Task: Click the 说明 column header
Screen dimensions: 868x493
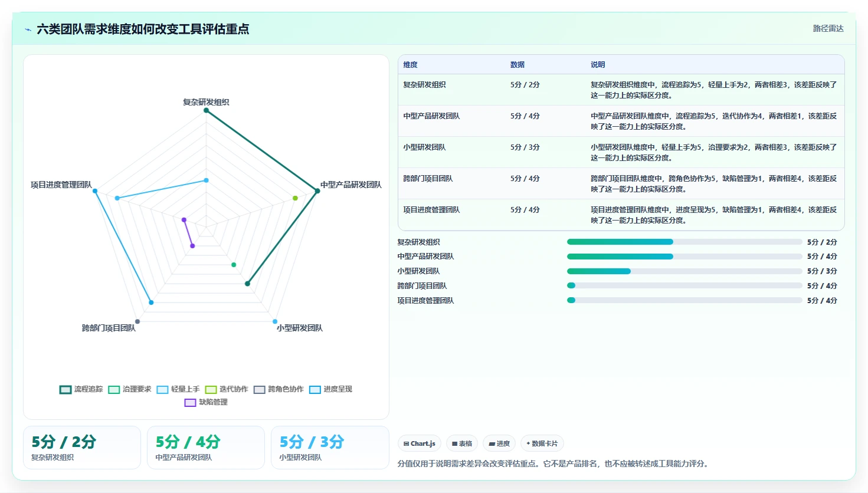Action: (598, 65)
